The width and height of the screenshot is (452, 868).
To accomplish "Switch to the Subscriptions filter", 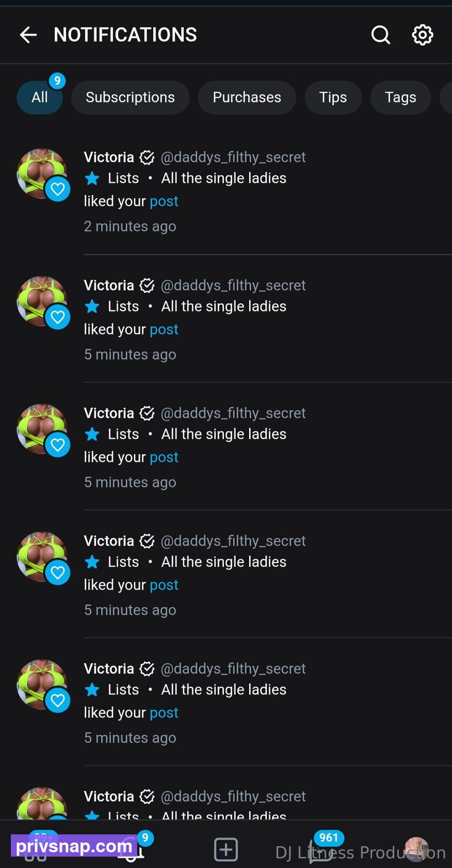I will (x=130, y=98).
